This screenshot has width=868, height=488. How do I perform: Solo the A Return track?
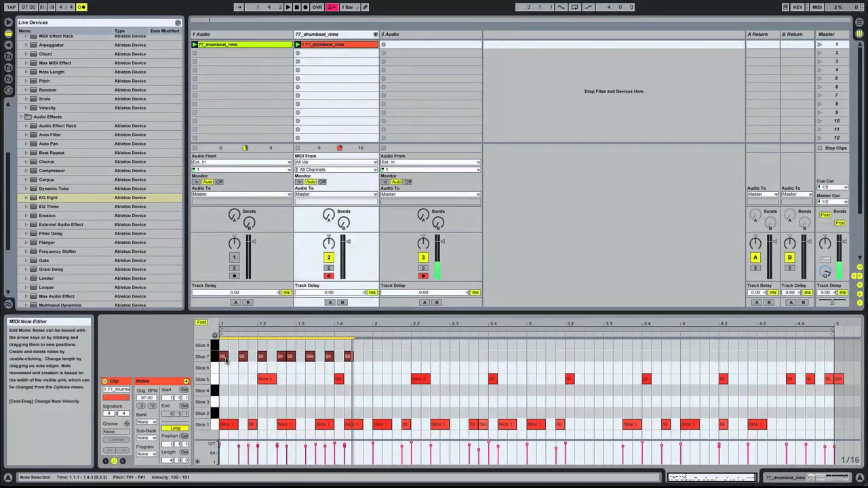[x=755, y=268]
